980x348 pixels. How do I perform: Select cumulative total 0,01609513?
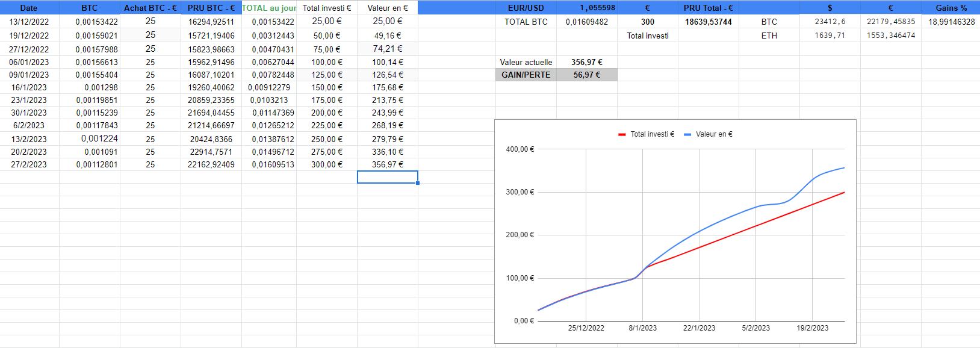(269, 164)
